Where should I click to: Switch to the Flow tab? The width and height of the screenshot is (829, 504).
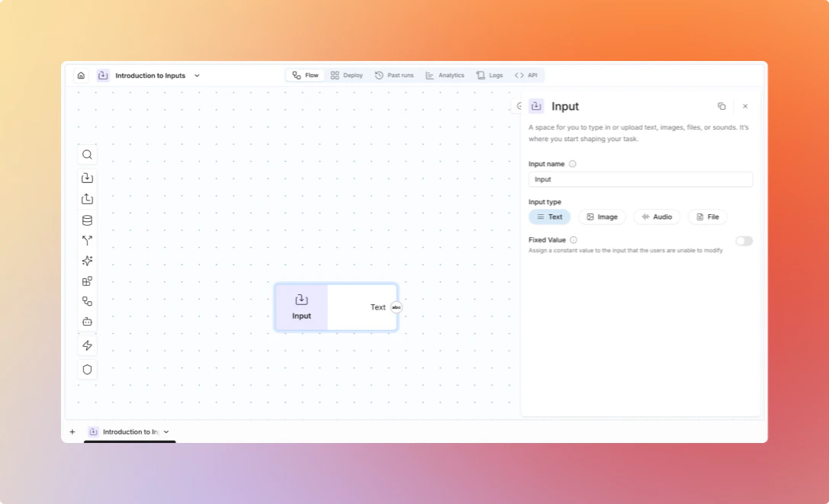pos(305,75)
